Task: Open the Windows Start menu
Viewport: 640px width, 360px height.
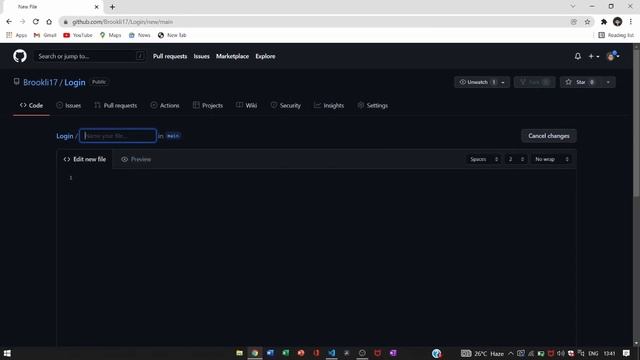Action: 7,353
